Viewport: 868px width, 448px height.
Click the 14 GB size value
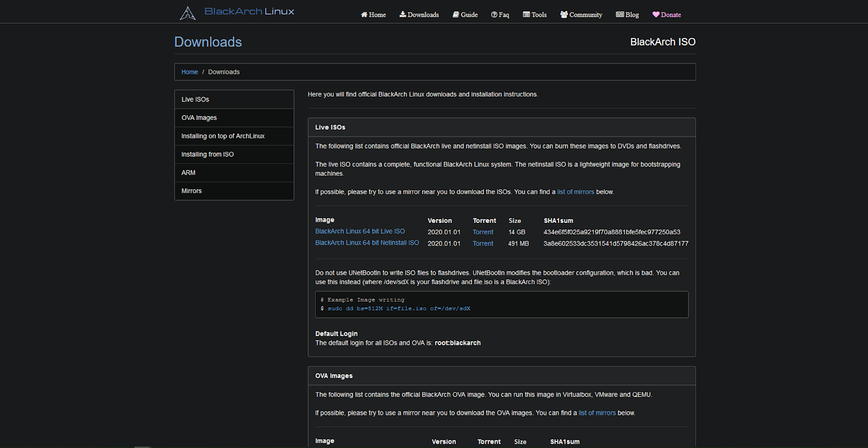click(517, 232)
